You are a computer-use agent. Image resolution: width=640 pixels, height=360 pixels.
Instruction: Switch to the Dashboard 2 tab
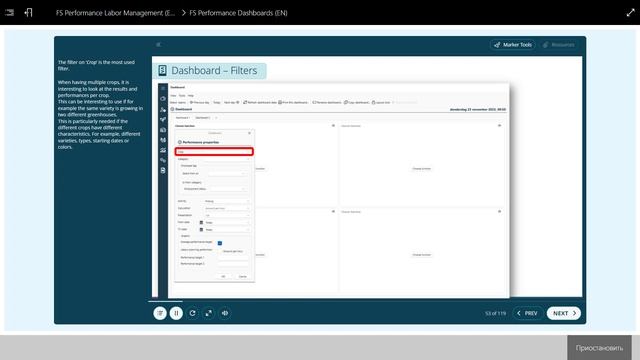[202, 118]
